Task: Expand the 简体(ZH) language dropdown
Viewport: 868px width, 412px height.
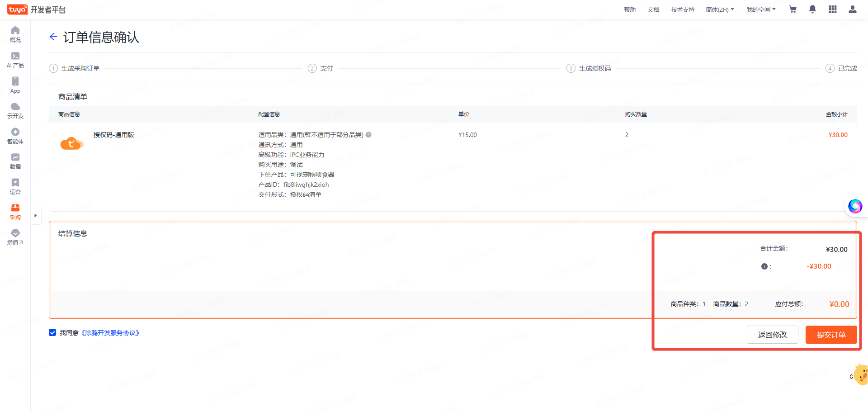Action: point(720,9)
